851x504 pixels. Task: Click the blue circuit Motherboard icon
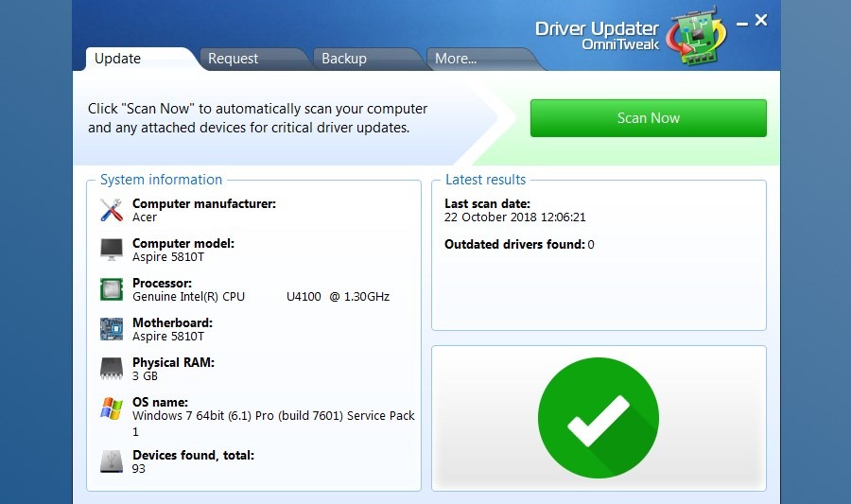click(112, 329)
